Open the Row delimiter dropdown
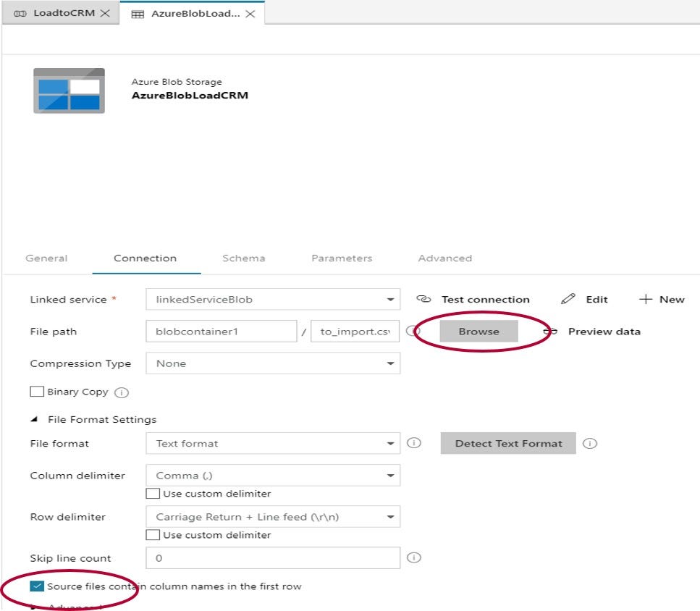700x611 pixels. (x=273, y=516)
